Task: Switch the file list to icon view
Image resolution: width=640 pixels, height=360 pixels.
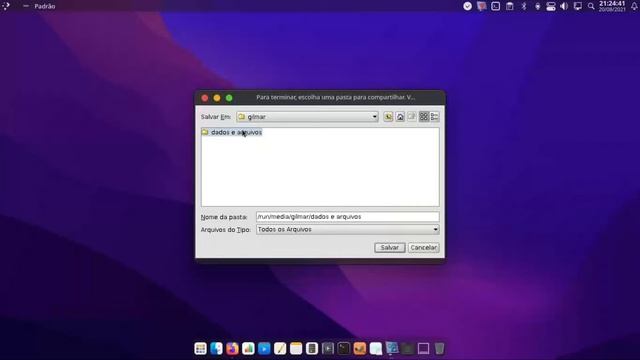Action: [424, 117]
